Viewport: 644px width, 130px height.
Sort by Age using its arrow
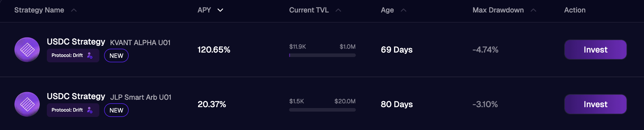(404, 10)
